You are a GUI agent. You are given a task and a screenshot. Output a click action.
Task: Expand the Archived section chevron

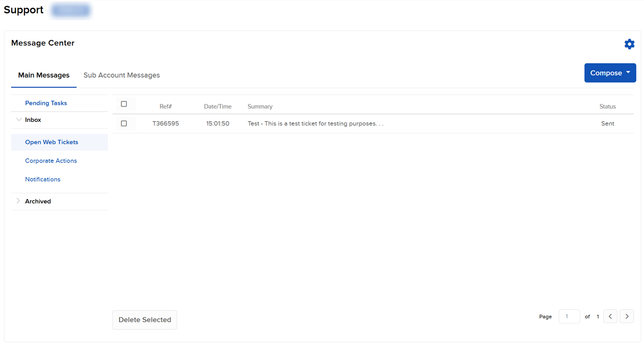[x=19, y=201]
